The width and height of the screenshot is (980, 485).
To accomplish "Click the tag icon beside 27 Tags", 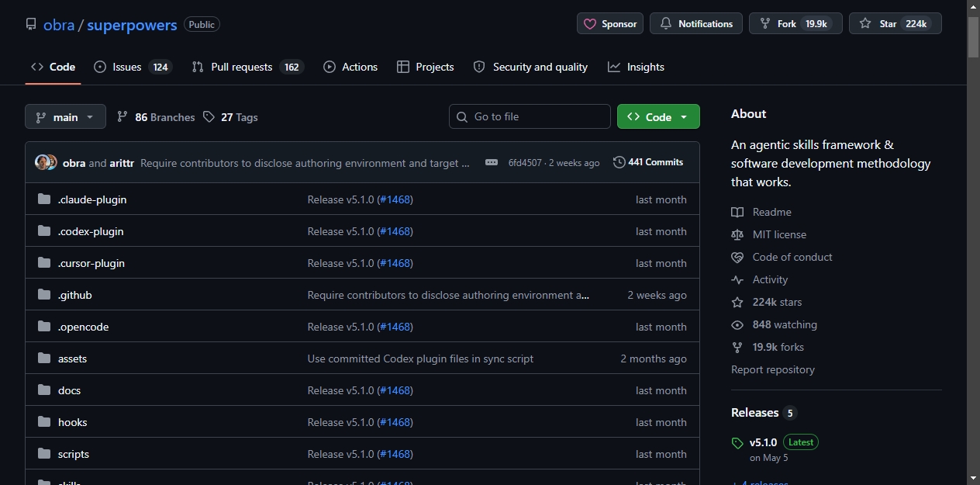I will pos(209,116).
